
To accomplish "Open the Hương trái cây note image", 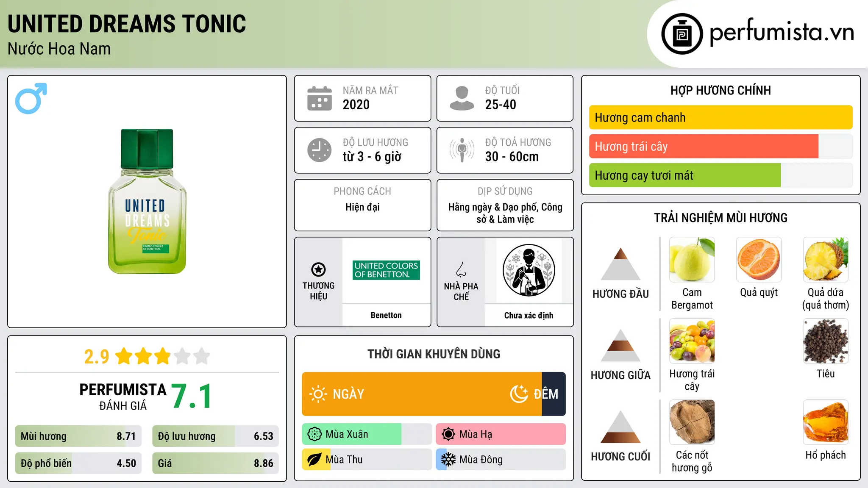I will [x=692, y=341].
